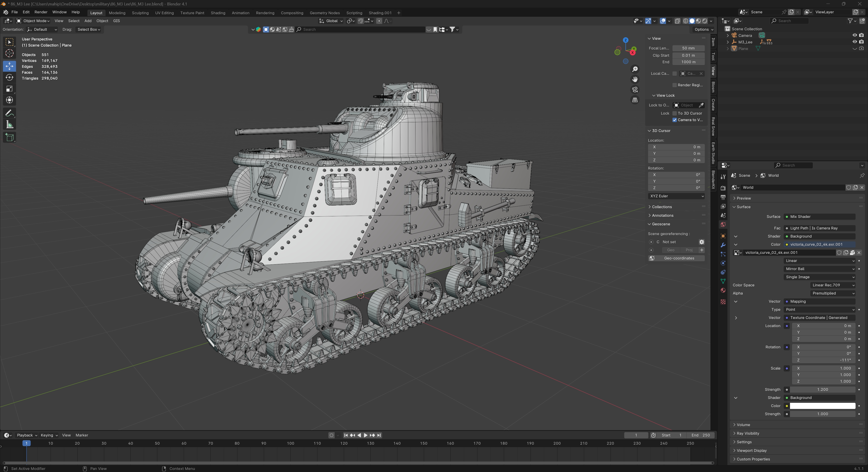Uncheck the Camera to View checkbox
Screen dimensions: 868x472
[x=675, y=120]
